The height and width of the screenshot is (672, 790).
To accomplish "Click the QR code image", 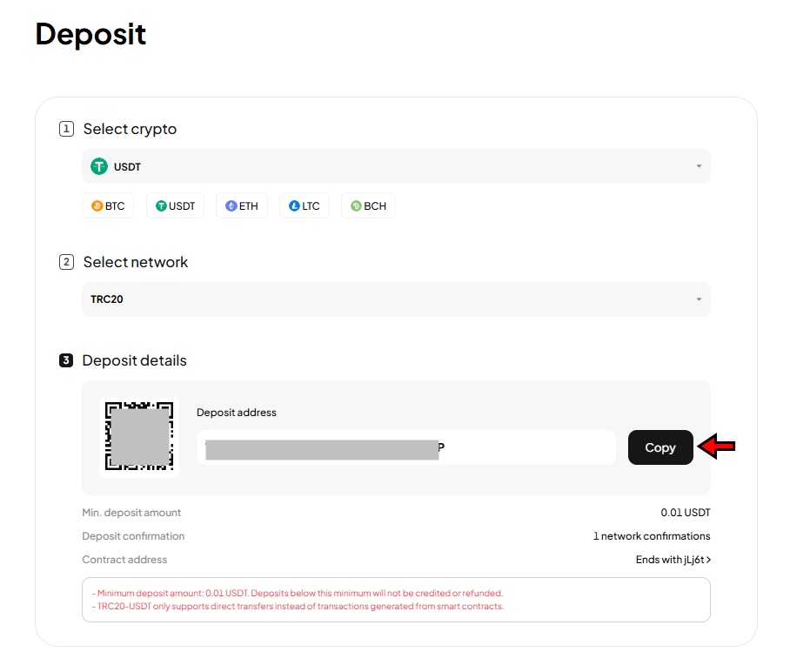I will pos(138,435).
